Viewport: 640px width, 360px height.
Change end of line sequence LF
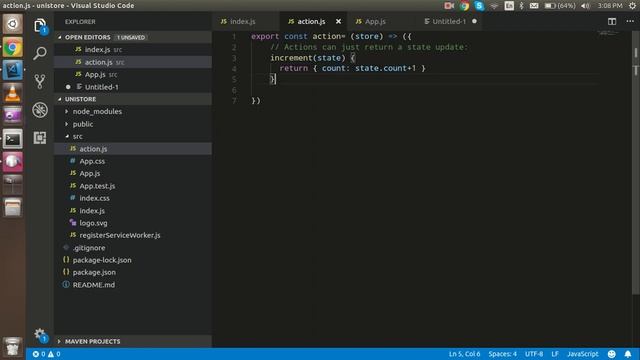point(555,354)
